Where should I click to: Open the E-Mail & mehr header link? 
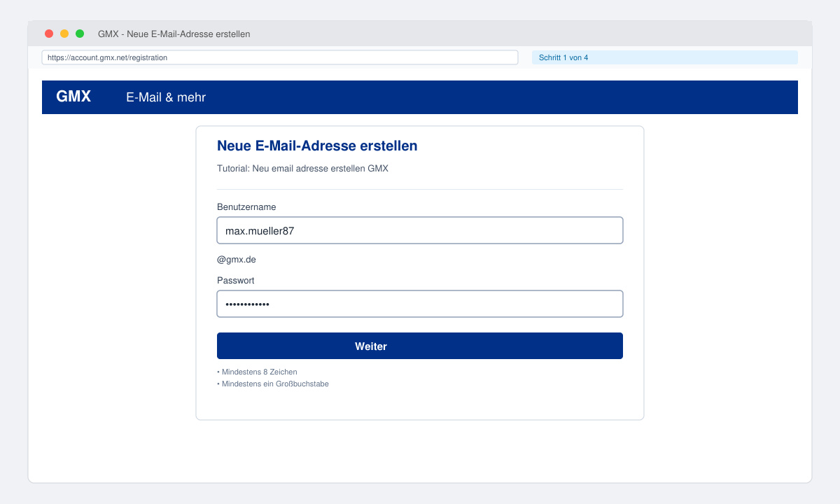coord(166,97)
